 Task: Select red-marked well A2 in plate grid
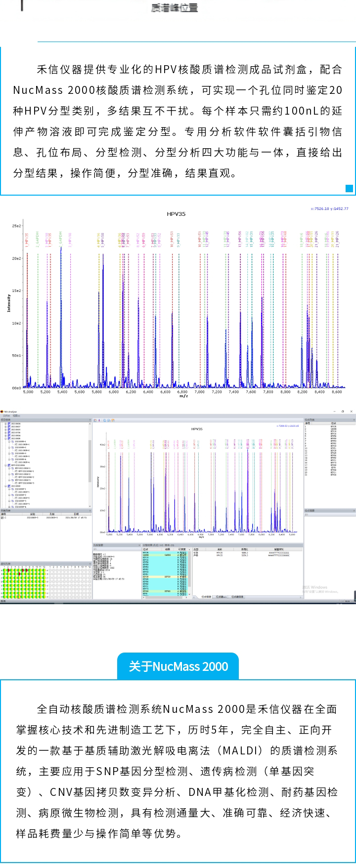point(8,570)
